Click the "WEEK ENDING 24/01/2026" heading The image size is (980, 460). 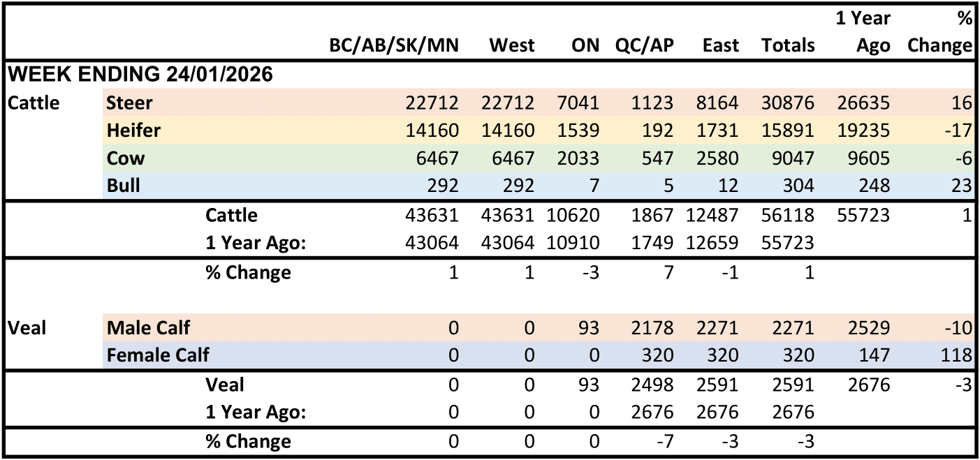[x=140, y=74]
